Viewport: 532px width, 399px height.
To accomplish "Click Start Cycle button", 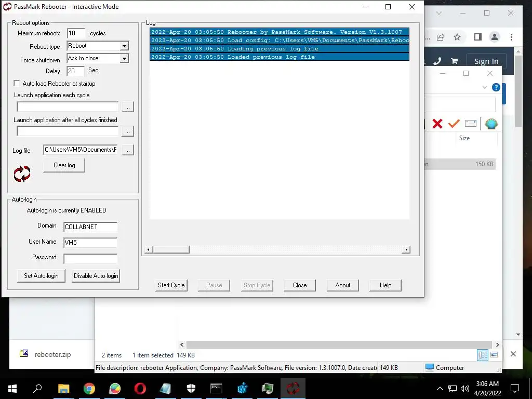I will click(171, 285).
